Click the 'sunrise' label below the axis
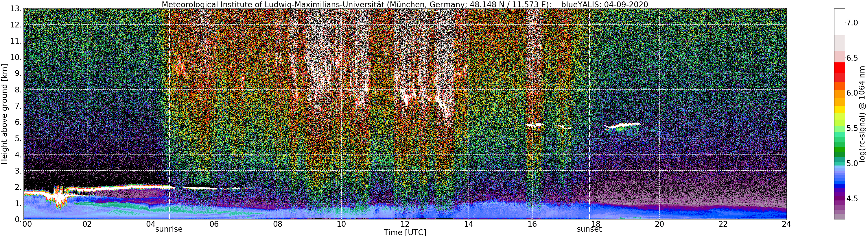The image size is (868, 238). 169,229
